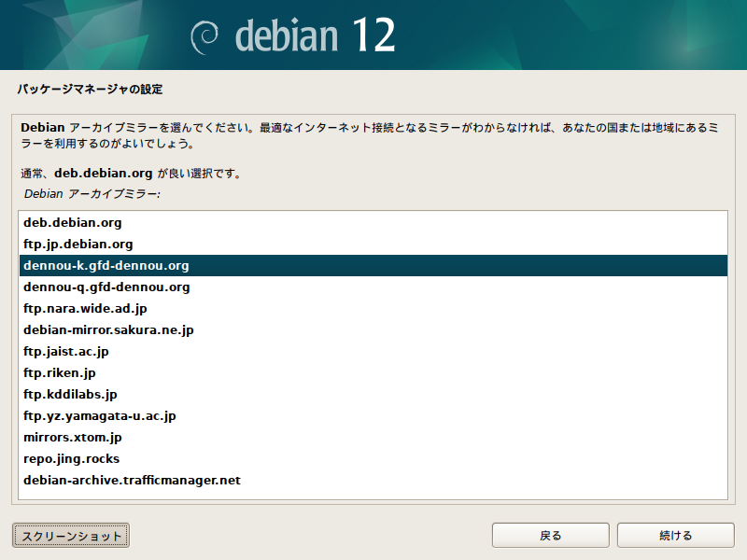Pick dennou-q.gfd-dennou.org in the list
This screenshot has height=560, width=747.
tap(373, 287)
